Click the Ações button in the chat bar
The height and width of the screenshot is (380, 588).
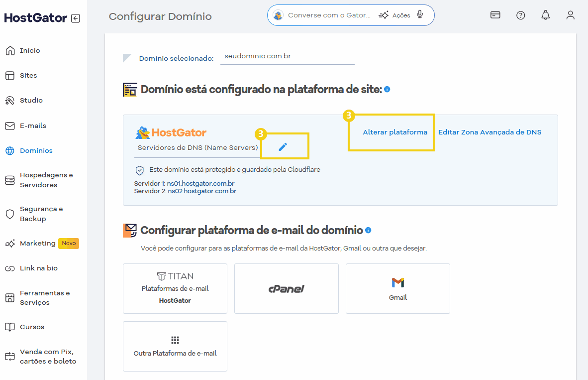395,15
